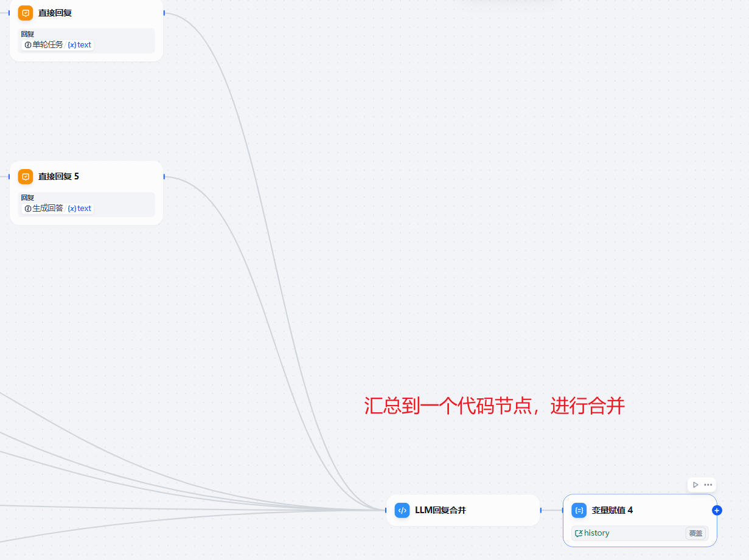Screen dimensions: 749x560
Task: Click the blue code icon of LLM回复合并
Action: 402,510
